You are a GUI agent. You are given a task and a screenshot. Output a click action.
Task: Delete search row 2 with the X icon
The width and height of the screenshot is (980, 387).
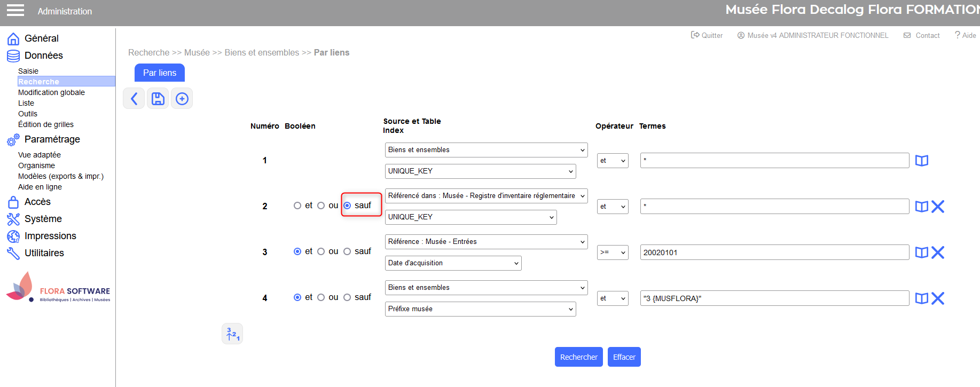coord(938,207)
